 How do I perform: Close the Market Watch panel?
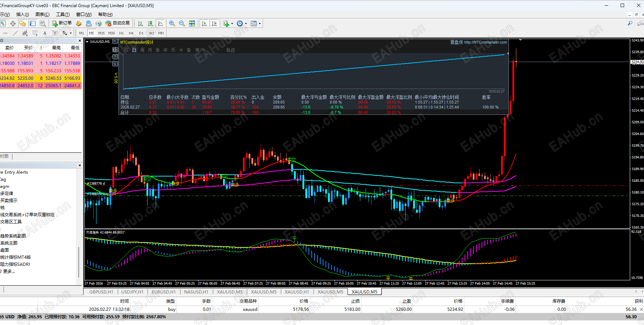tap(79, 41)
